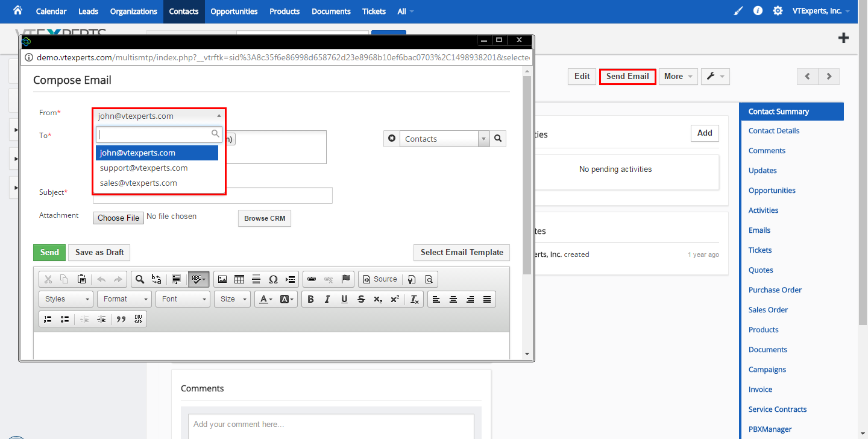Insert an image via editor toolbar
Image resolution: width=868 pixels, height=439 pixels.
tap(222, 279)
